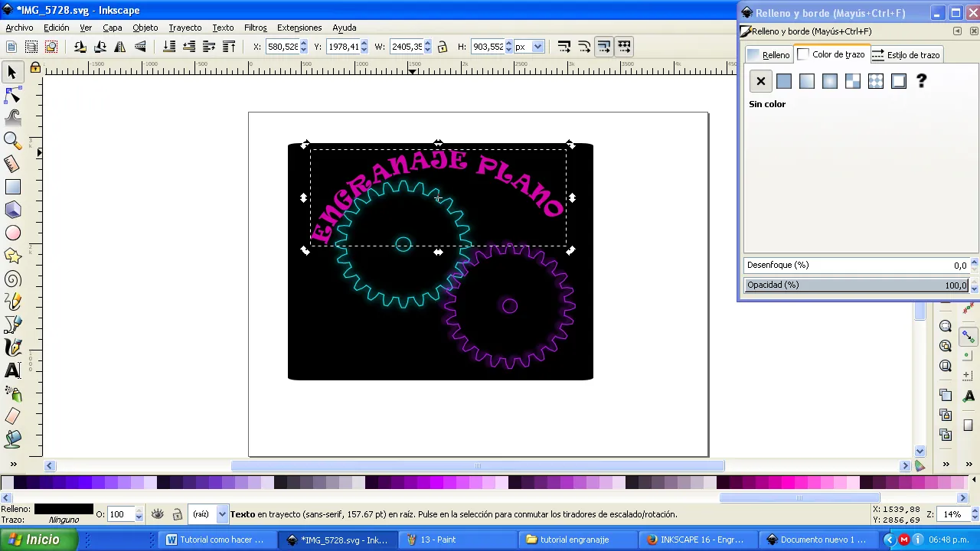
Task: Toggle move gradients with object
Action: click(604, 47)
